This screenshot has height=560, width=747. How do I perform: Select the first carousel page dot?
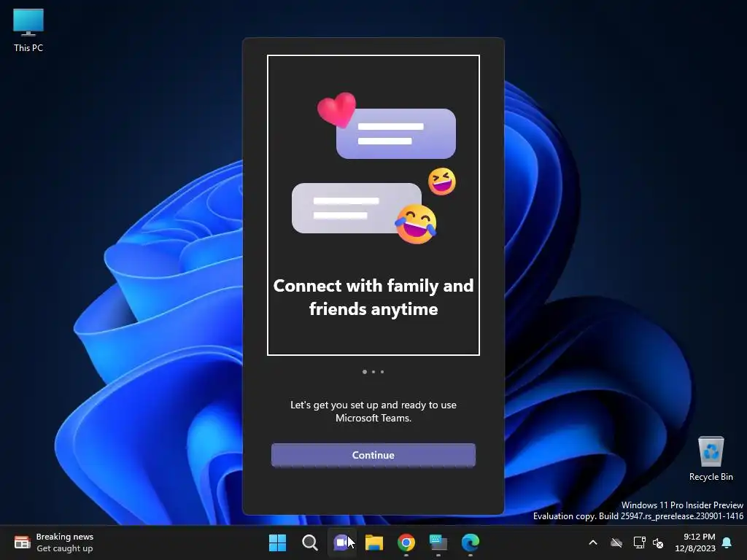click(x=365, y=371)
